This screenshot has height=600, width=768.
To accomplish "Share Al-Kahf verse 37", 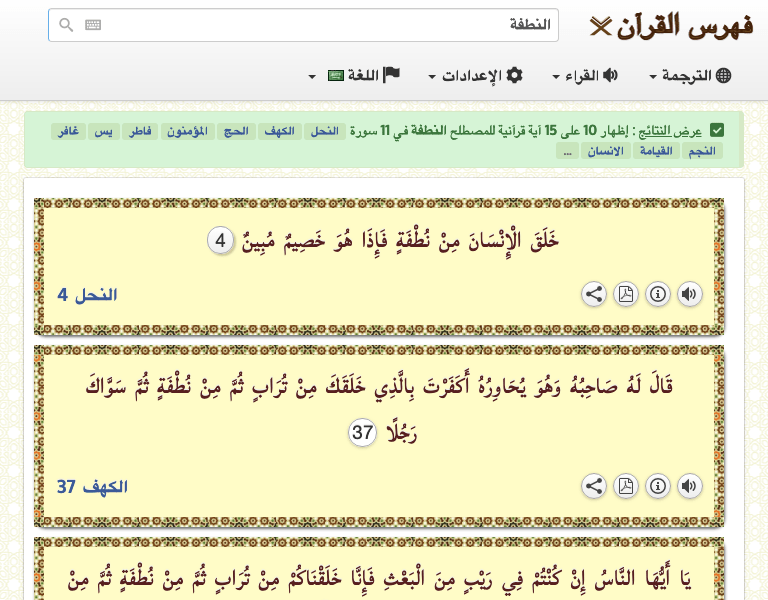I will click(x=593, y=486).
